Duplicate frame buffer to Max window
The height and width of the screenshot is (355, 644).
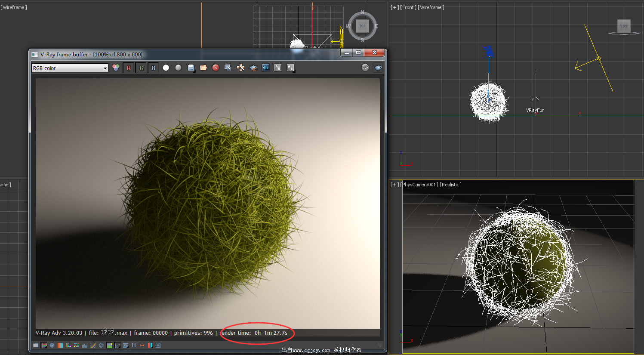click(228, 68)
